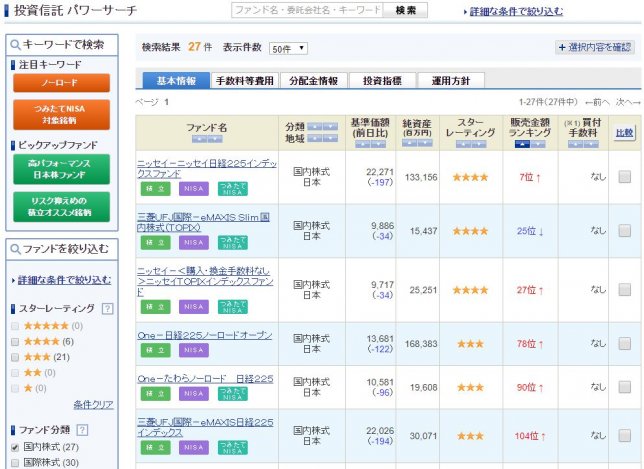
Task: Expand 選択内容を確認 panel
Action: (595, 47)
